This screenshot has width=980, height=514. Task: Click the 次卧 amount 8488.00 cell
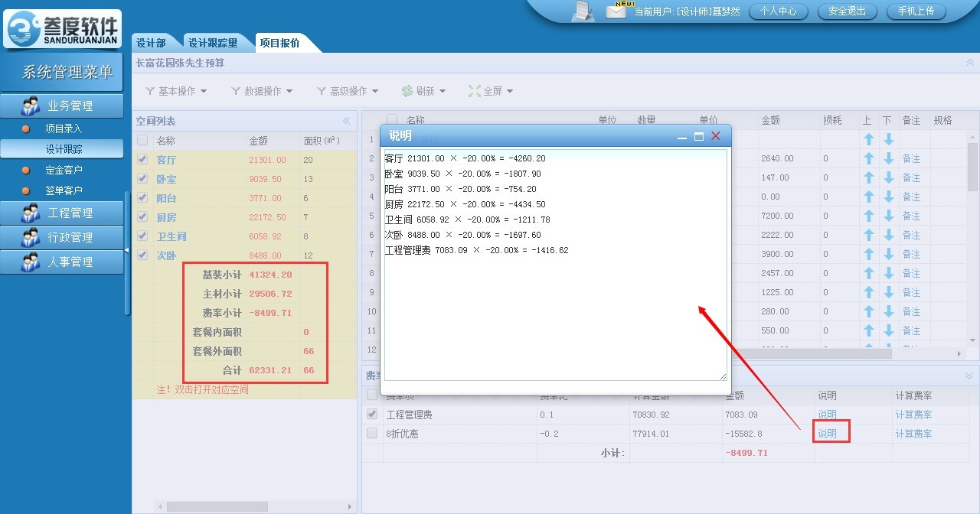[x=265, y=255]
